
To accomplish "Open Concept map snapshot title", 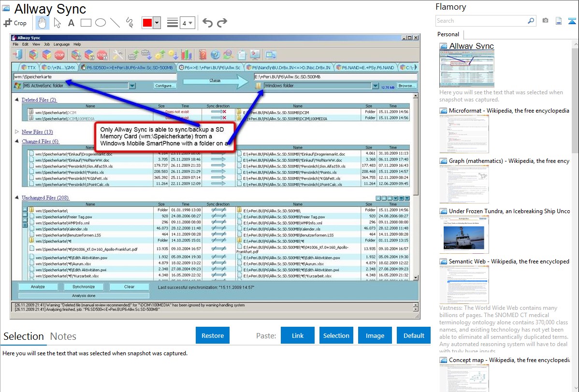I will tap(509, 360).
